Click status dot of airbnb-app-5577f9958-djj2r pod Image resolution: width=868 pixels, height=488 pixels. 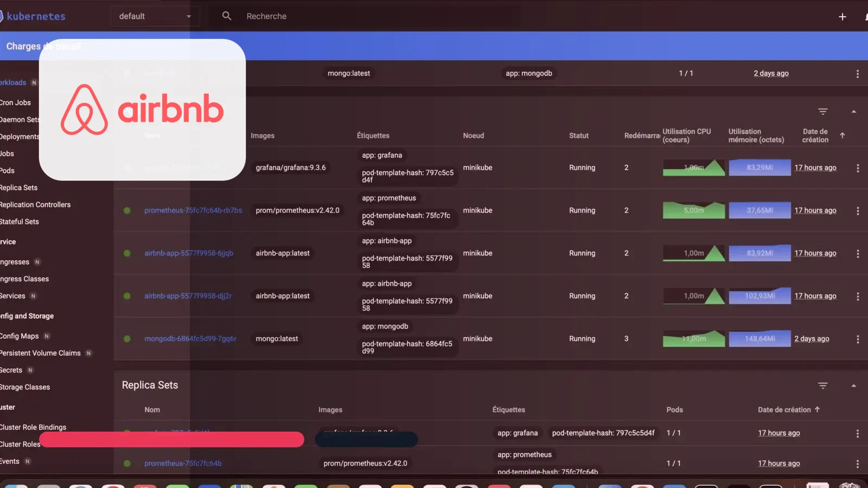click(127, 296)
